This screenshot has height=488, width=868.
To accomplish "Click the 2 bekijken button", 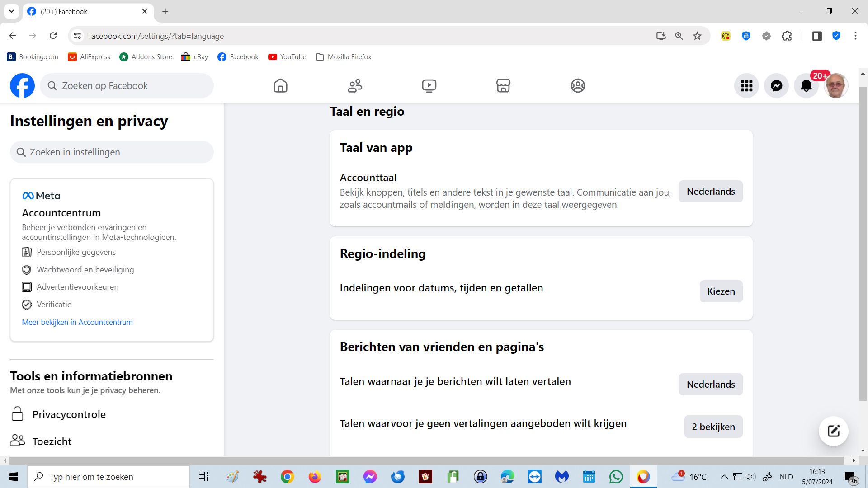I will point(713,427).
